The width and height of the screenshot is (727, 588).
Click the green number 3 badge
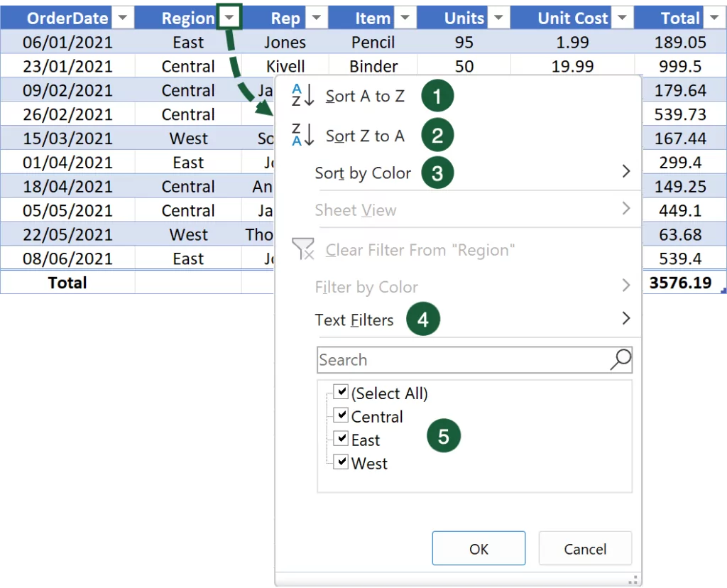point(437,173)
